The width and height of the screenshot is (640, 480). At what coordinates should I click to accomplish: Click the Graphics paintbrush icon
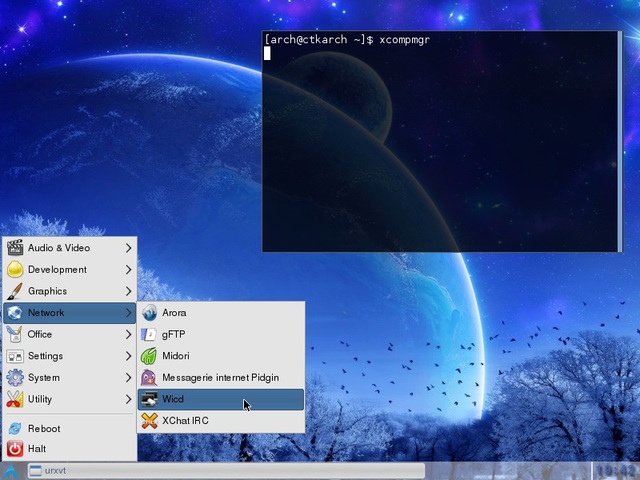point(15,291)
